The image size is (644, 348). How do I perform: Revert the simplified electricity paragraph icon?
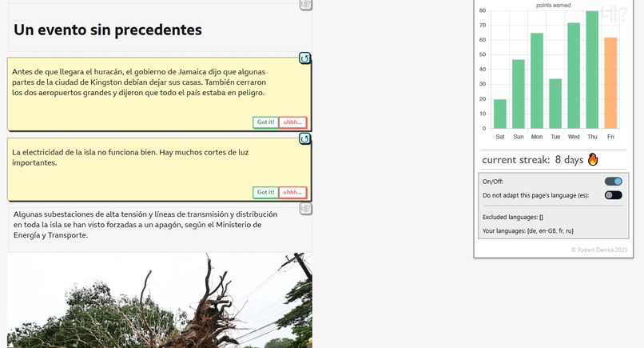(304, 139)
